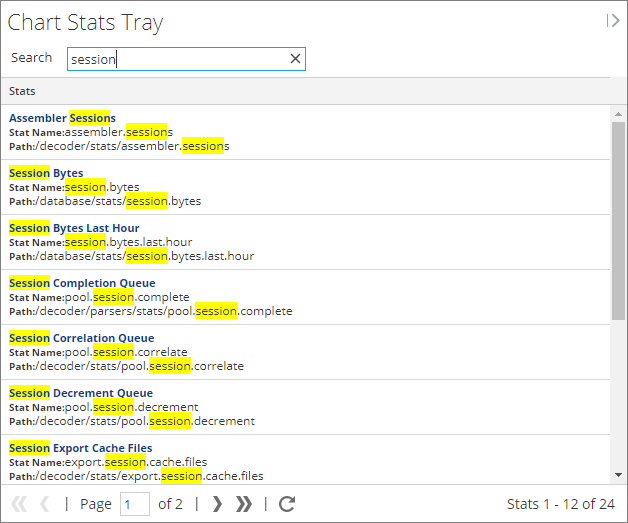The height and width of the screenshot is (523, 628).
Task: Go to the first page of stats
Action: [19, 504]
